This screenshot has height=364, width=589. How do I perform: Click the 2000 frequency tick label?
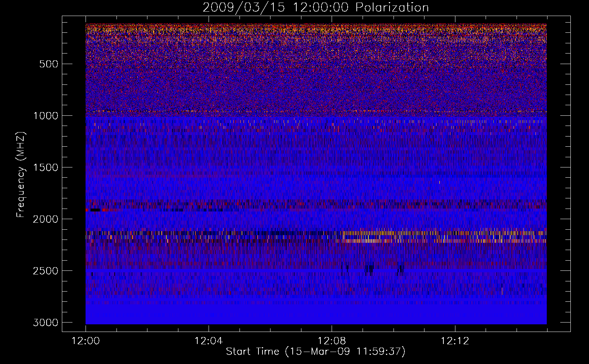click(x=46, y=219)
